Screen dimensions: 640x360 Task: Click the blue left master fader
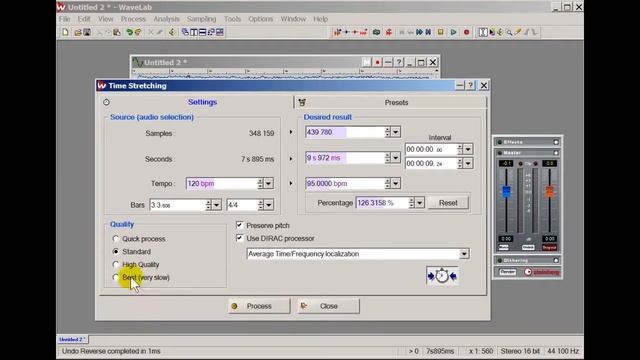coord(506,191)
